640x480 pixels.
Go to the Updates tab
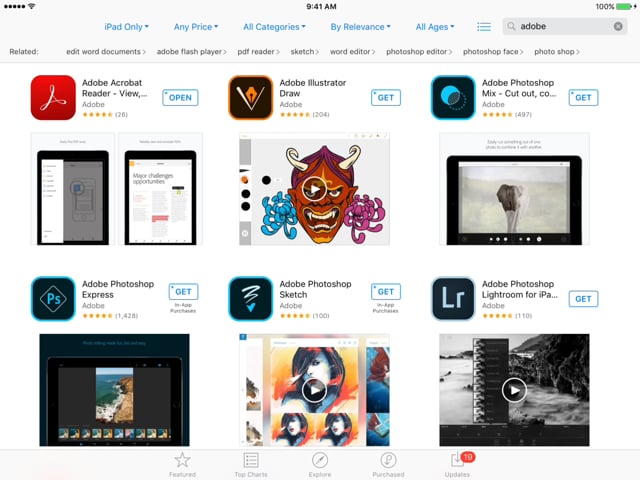pos(458,465)
